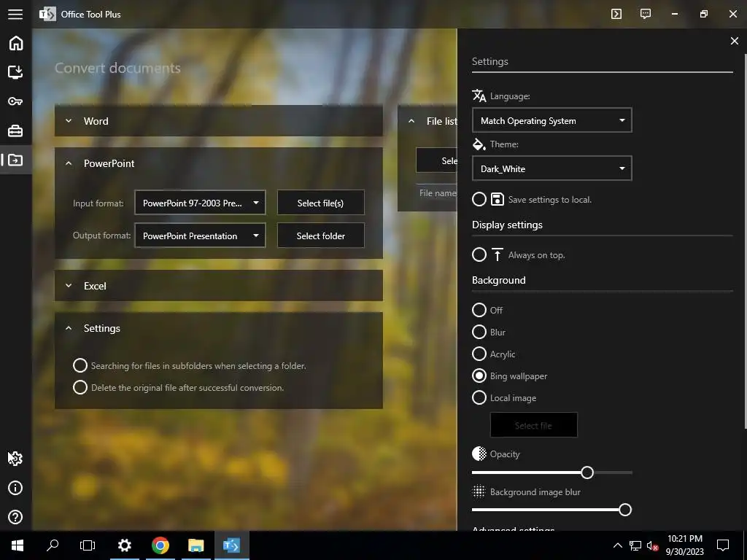Open File Explorer from the taskbar
Viewport: 747px width, 560px height.
point(196,545)
